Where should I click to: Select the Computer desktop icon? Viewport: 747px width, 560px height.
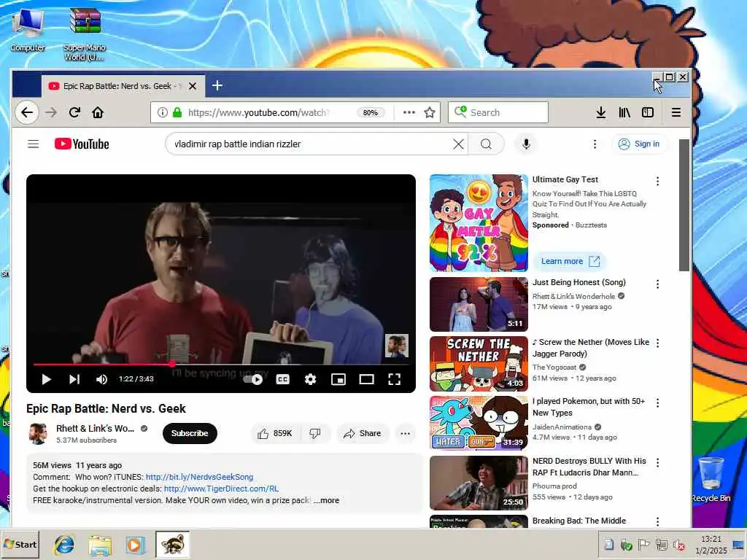coord(28,31)
